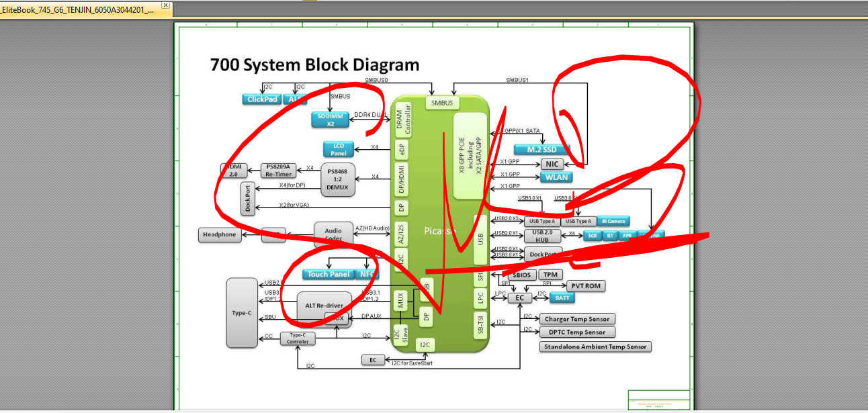
Task: Click the SBIOS block
Action: coord(521,275)
